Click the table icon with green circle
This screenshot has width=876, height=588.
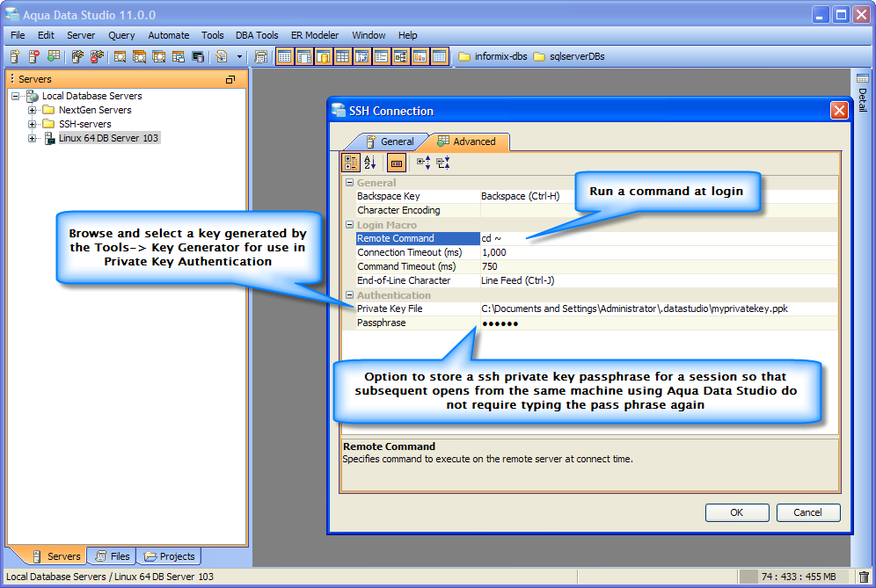(x=54, y=56)
